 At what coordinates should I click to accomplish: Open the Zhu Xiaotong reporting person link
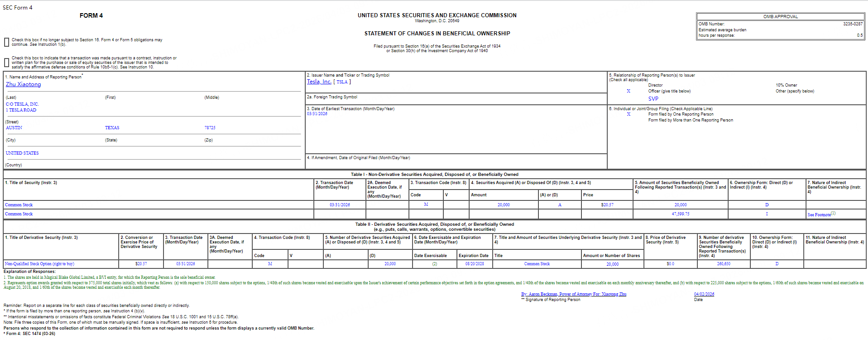click(x=23, y=84)
